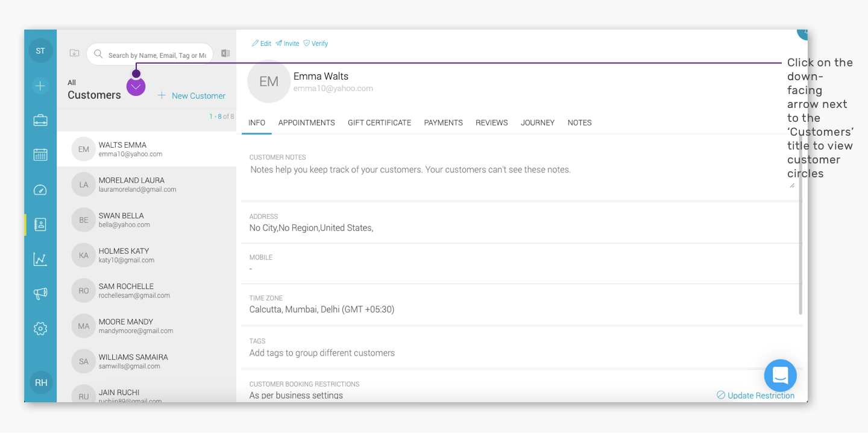The width and height of the screenshot is (868, 433).
Task: Select the JAIN RUCHI customer row
Action: tap(146, 392)
